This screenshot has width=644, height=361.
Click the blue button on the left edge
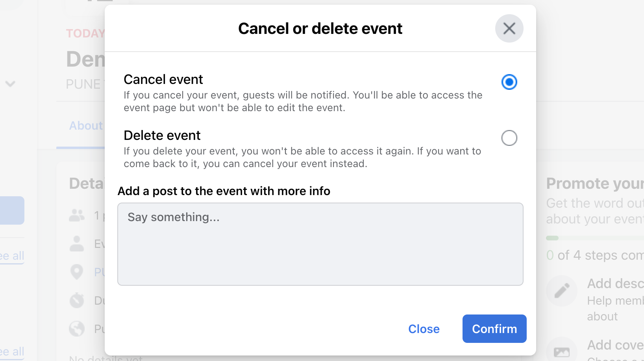click(x=10, y=210)
